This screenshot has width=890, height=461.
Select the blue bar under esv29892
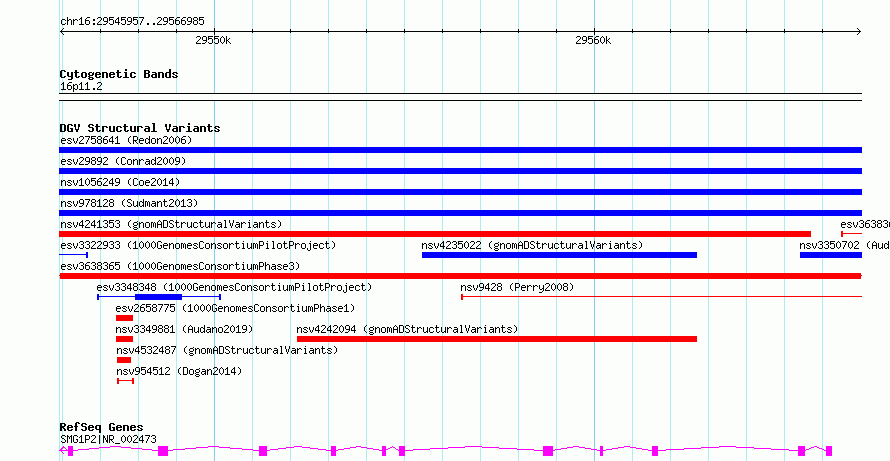pyautogui.click(x=460, y=171)
